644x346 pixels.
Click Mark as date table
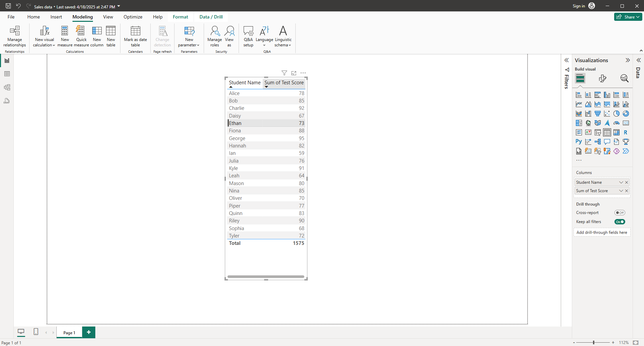[x=135, y=36]
